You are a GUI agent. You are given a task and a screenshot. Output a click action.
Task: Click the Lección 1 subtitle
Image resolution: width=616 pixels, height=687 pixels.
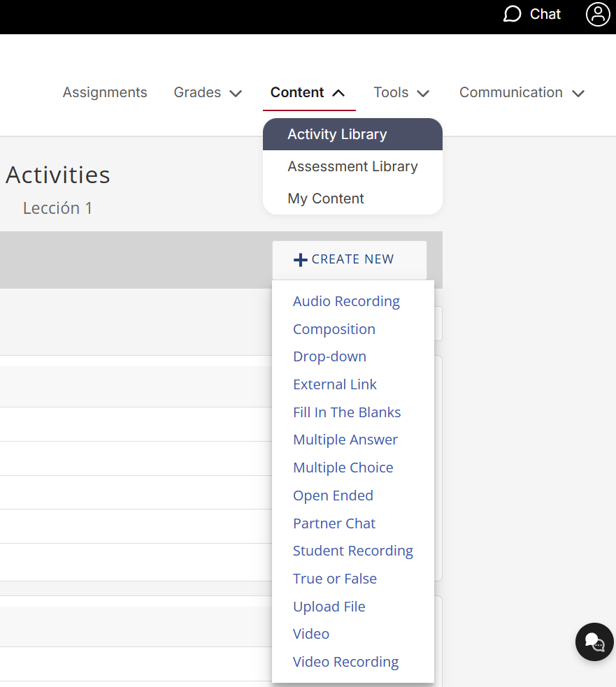point(57,208)
